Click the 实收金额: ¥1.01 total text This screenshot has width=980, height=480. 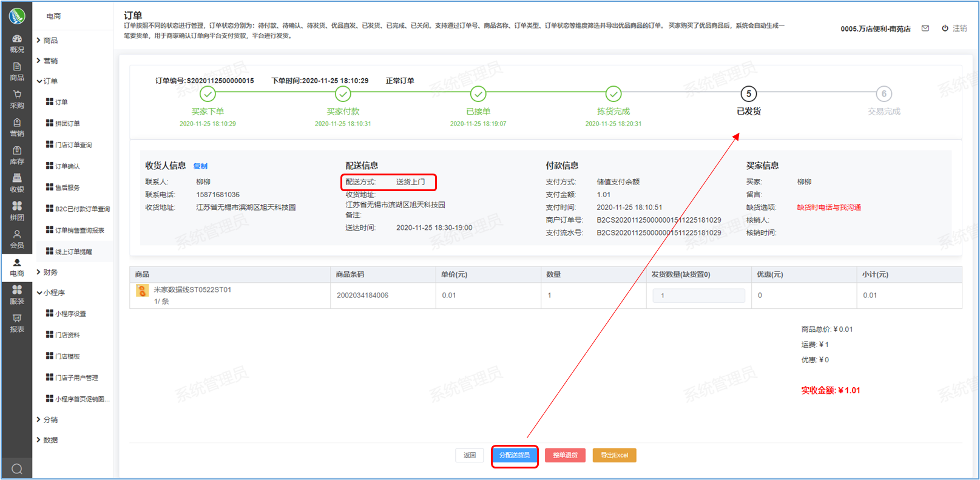(x=831, y=390)
